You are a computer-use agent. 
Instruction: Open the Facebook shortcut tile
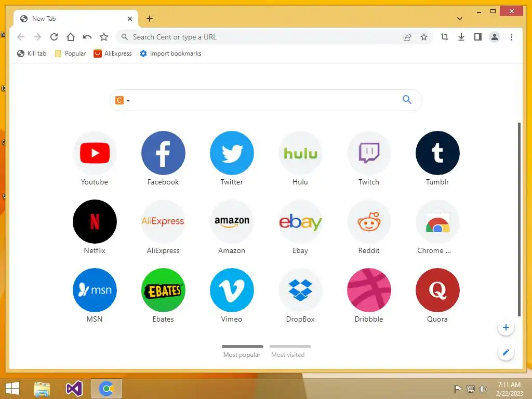pos(163,153)
